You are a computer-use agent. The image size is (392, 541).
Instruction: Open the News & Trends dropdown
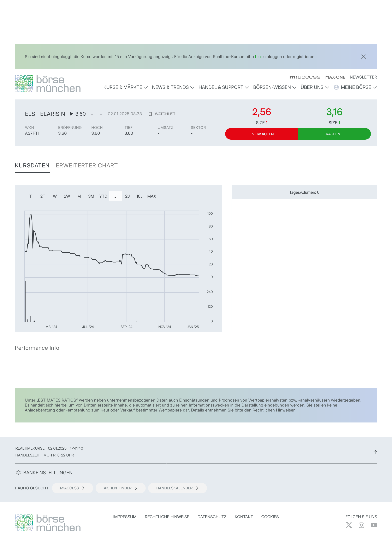pyautogui.click(x=173, y=87)
